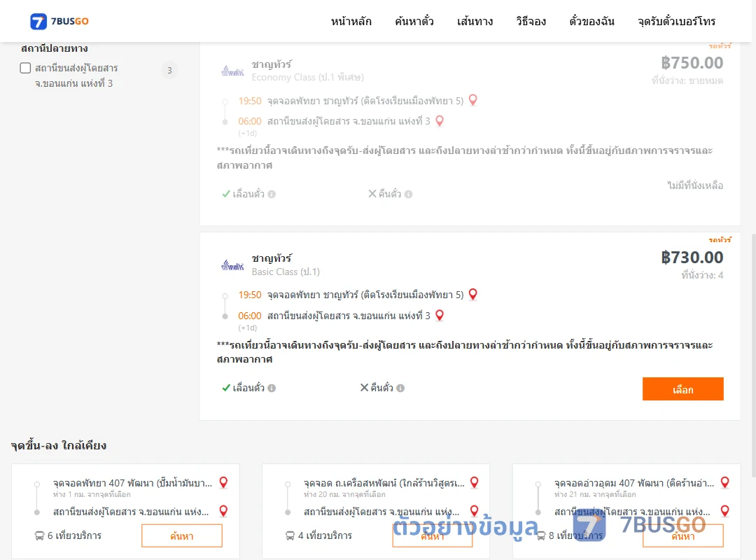
Task: Tick the สถานีขนส่งผู้โดยสาร จ.ขอนแก่น แห่งที่ 3 checkbox
Action: (x=26, y=68)
